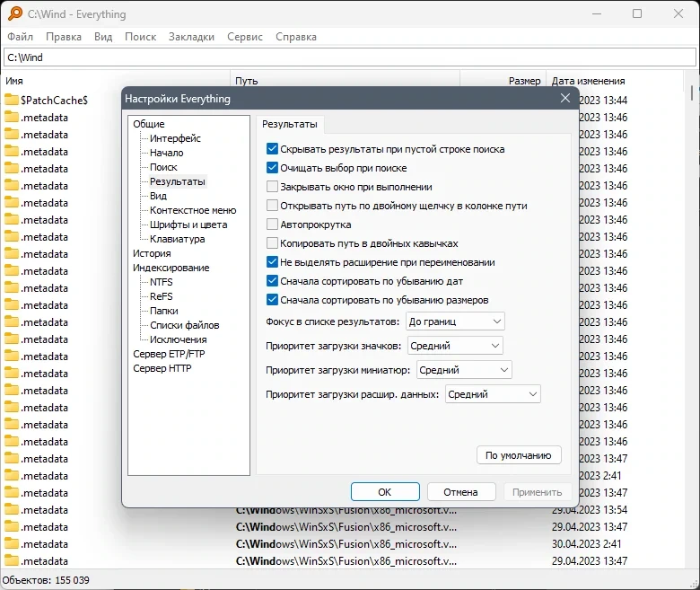Select the Результаты tab header

(x=290, y=124)
